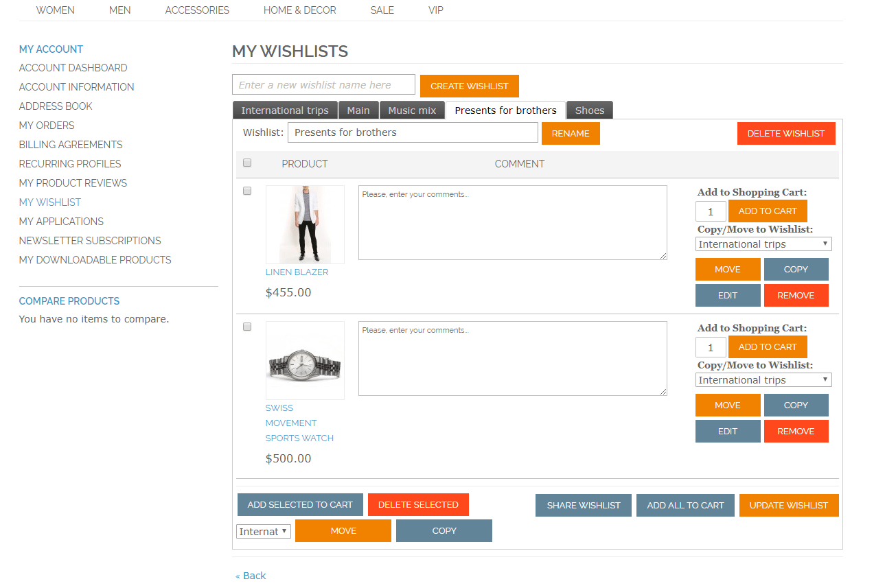The width and height of the screenshot is (874, 588).
Task: Click the Swiss watch product thumbnail
Action: click(305, 360)
